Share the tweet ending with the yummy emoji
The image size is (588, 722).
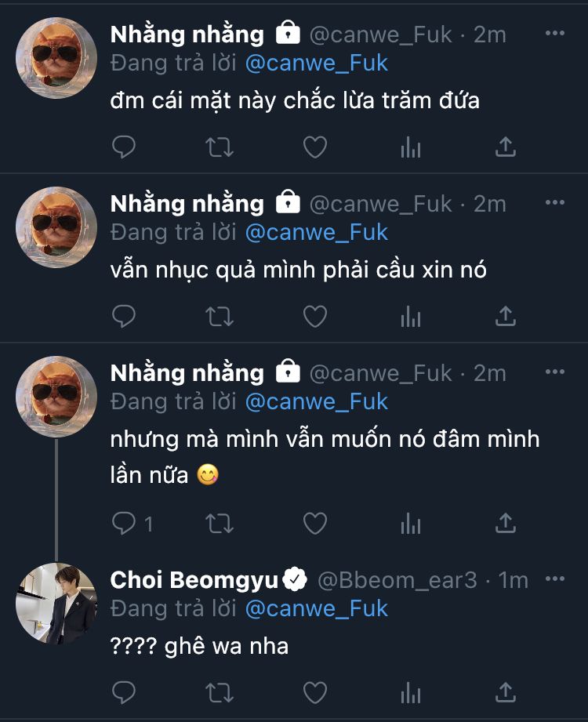506,523
